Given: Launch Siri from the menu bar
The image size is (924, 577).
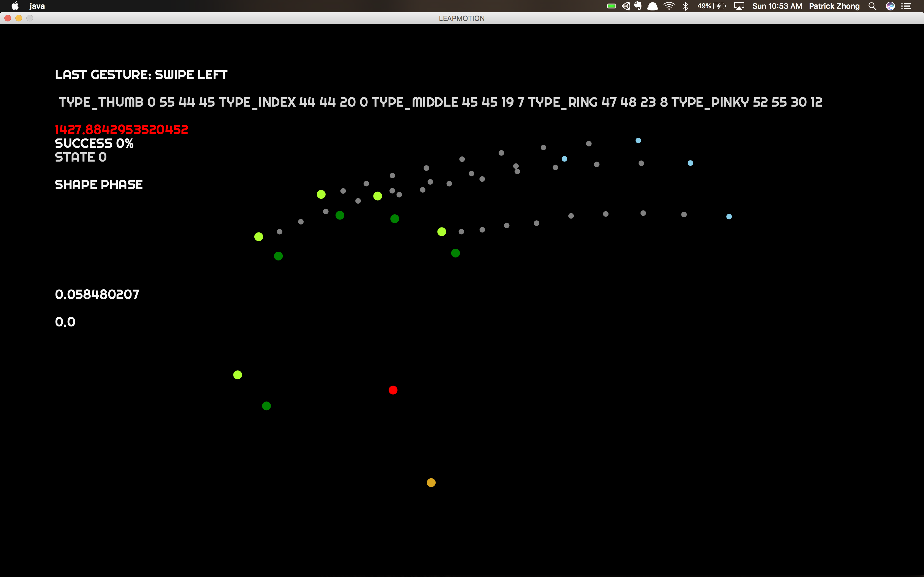Looking at the screenshot, I should point(890,6).
